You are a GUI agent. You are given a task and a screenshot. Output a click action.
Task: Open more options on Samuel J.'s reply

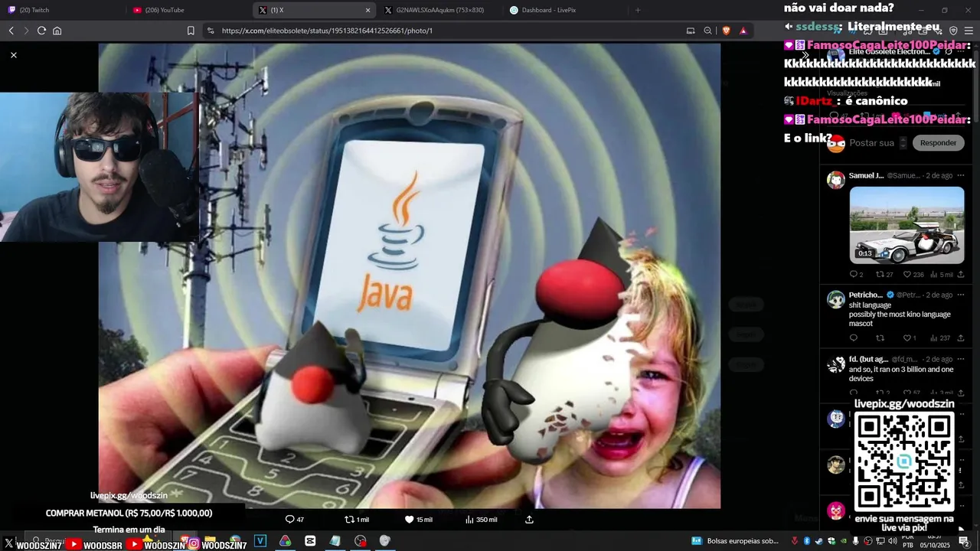[961, 175]
